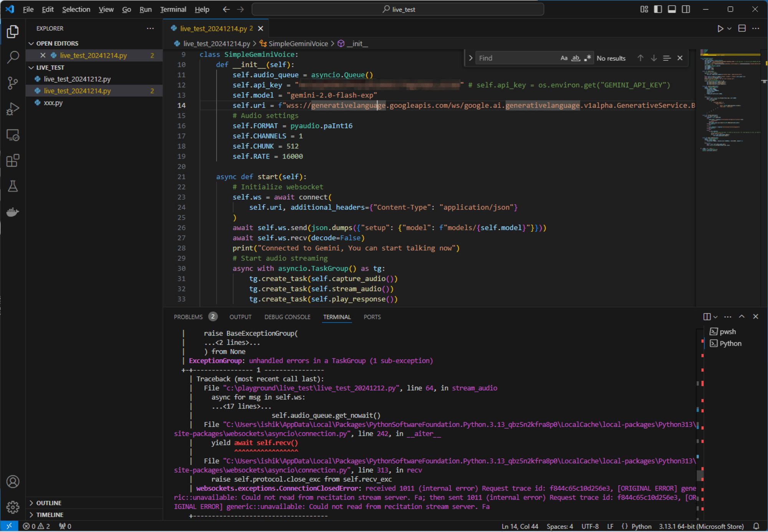Open editor More Actions ellipsis
Viewport: 768px width, 532px height.
[756, 28]
